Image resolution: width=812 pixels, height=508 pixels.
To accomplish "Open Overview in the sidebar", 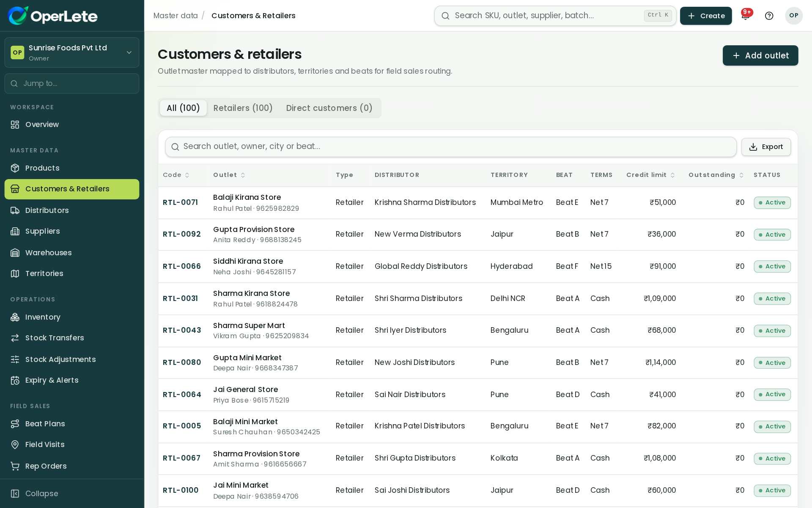I will pyautogui.click(x=72, y=124).
